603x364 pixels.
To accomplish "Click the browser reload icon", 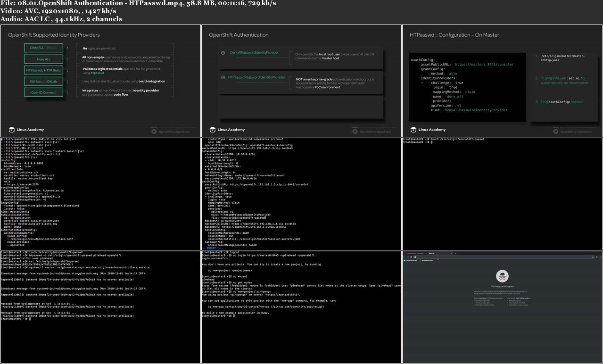I will 411,257.
